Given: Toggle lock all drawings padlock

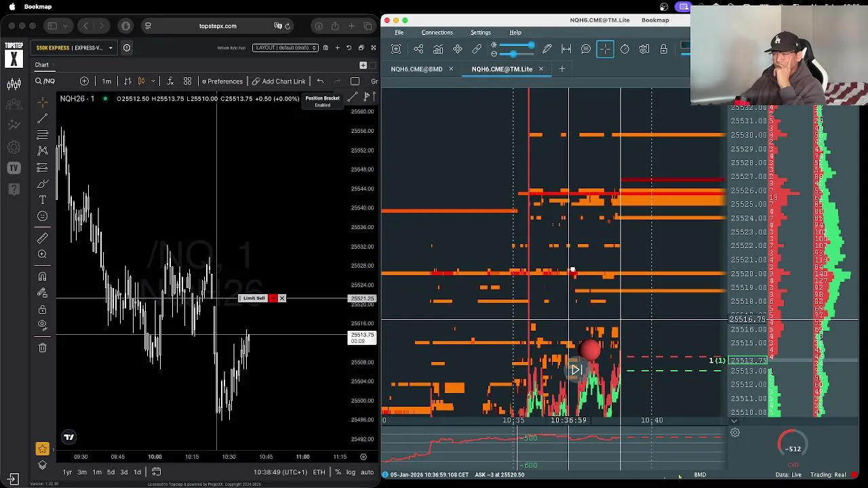Looking at the screenshot, I should pyautogui.click(x=42, y=309).
